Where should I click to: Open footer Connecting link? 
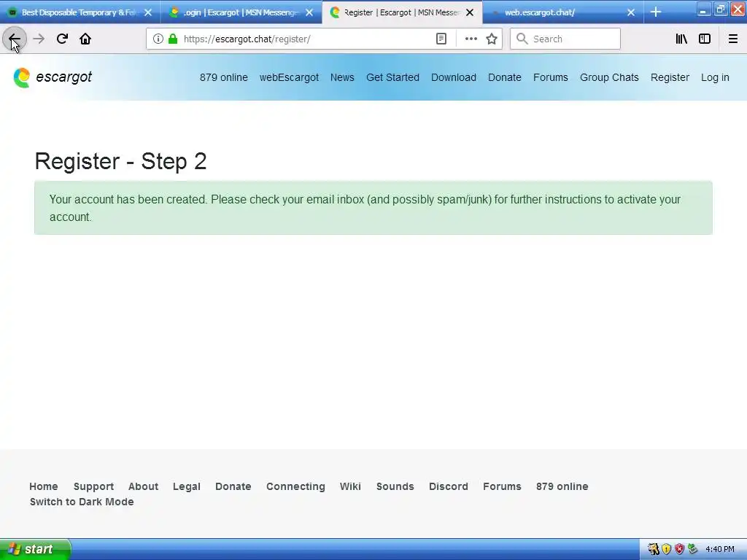[x=295, y=486]
